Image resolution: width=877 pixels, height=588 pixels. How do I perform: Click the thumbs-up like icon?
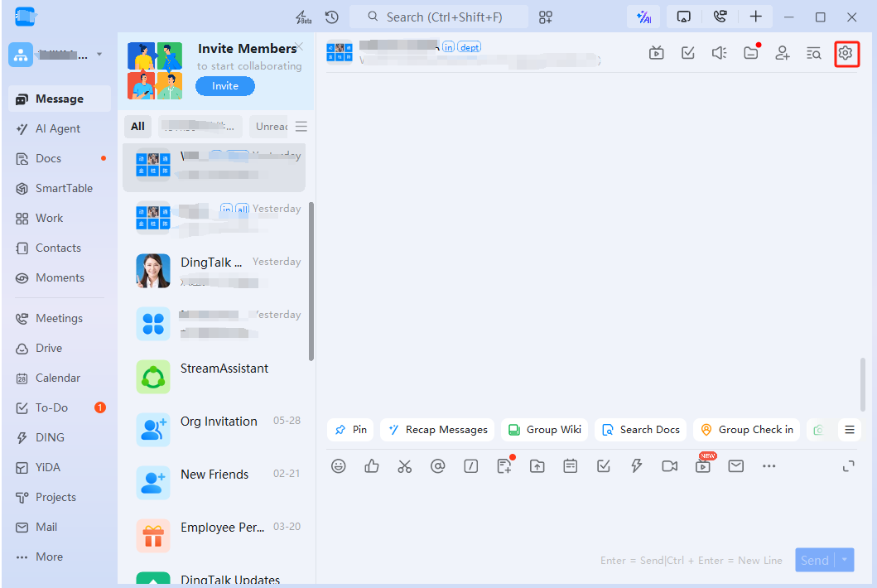click(x=371, y=466)
